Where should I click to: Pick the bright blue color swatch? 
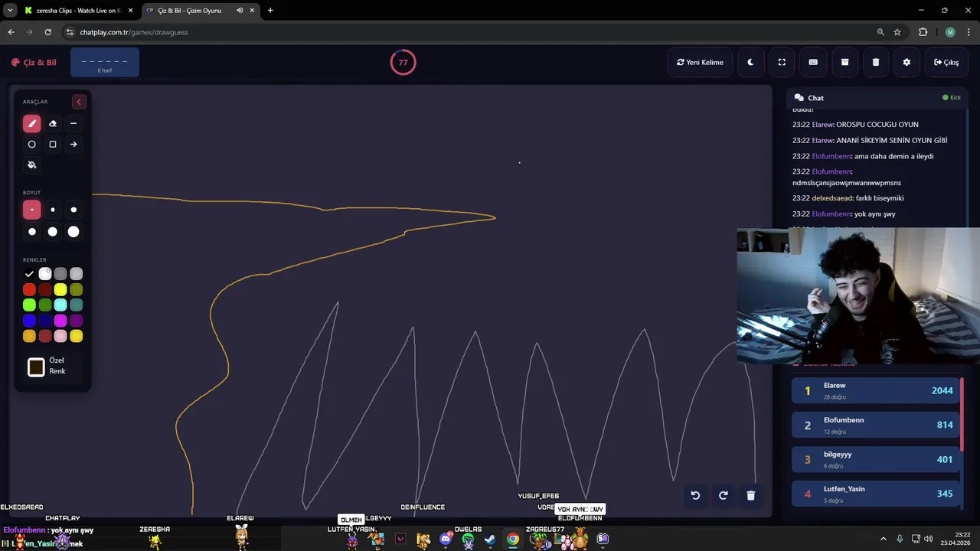tap(29, 321)
